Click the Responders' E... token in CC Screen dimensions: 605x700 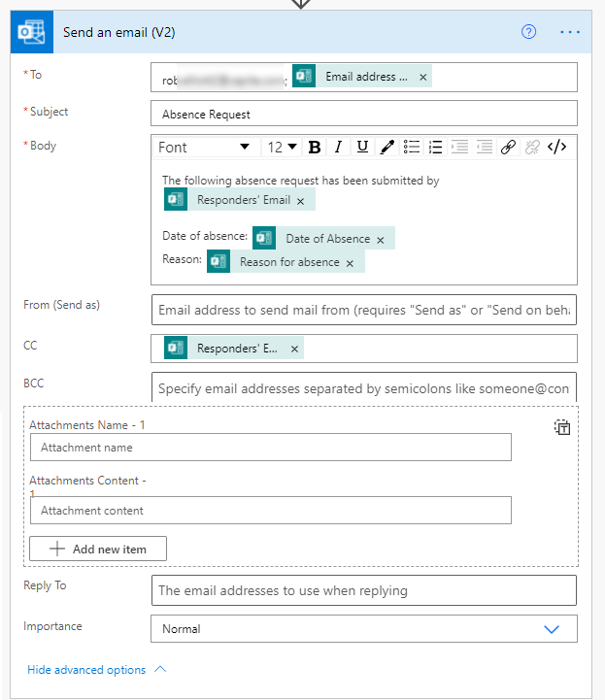click(x=233, y=348)
